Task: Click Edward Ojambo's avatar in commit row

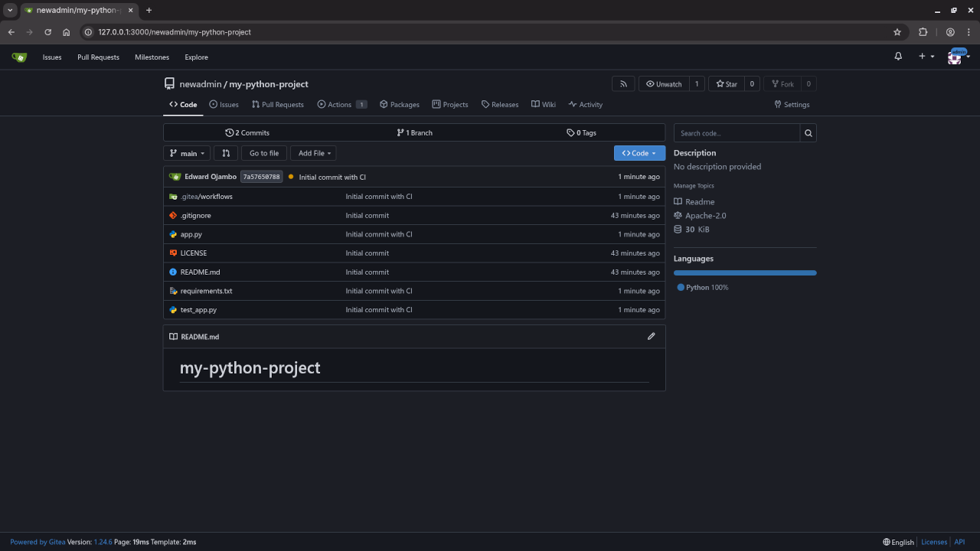Action: pyautogui.click(x=175, y=177)
